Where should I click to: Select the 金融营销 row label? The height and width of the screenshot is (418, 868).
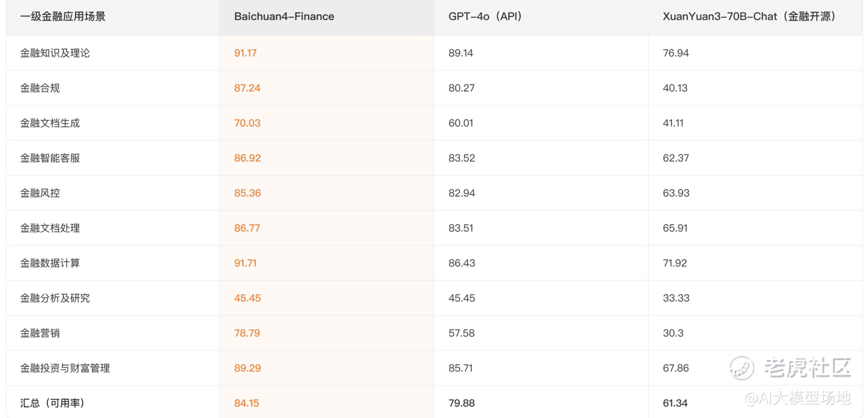40,333
